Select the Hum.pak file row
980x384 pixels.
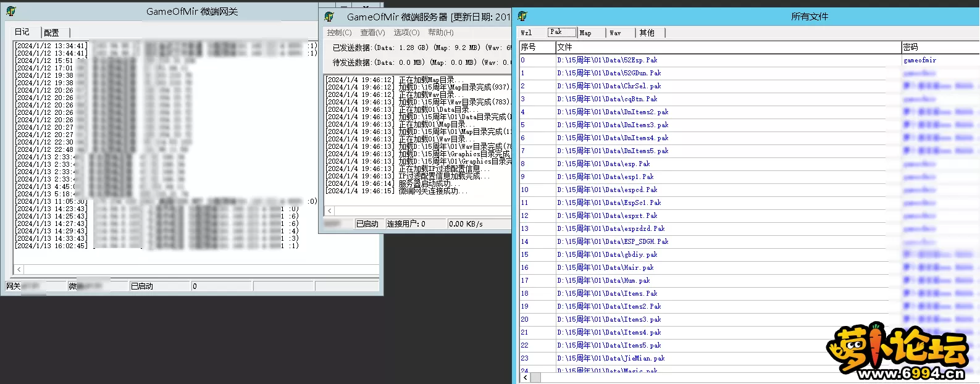click(x=749, y=280)
